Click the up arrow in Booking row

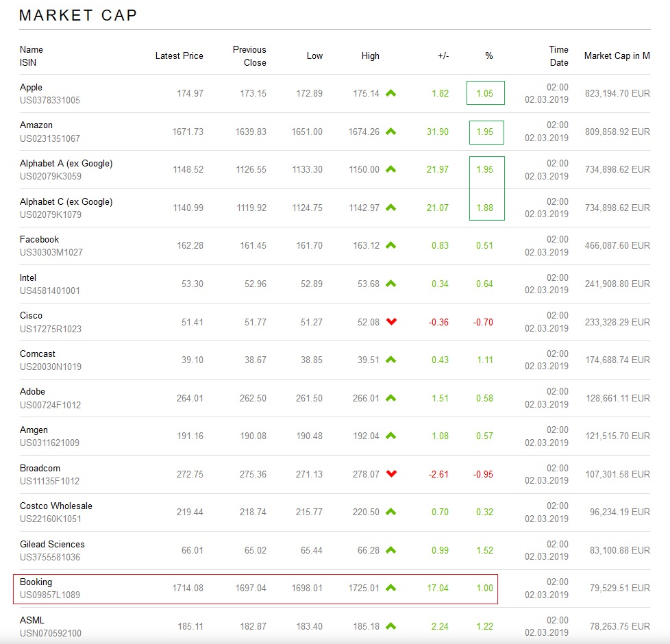[390, 588]
